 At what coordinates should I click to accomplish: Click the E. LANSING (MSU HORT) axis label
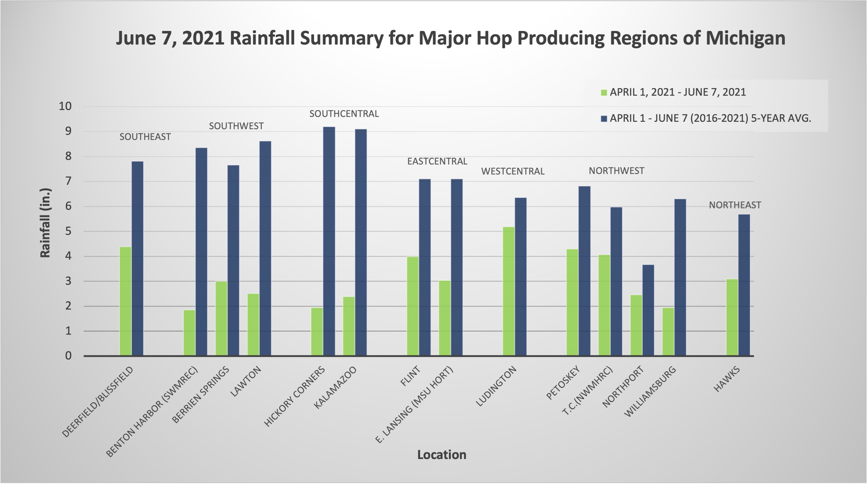[414, 405]
